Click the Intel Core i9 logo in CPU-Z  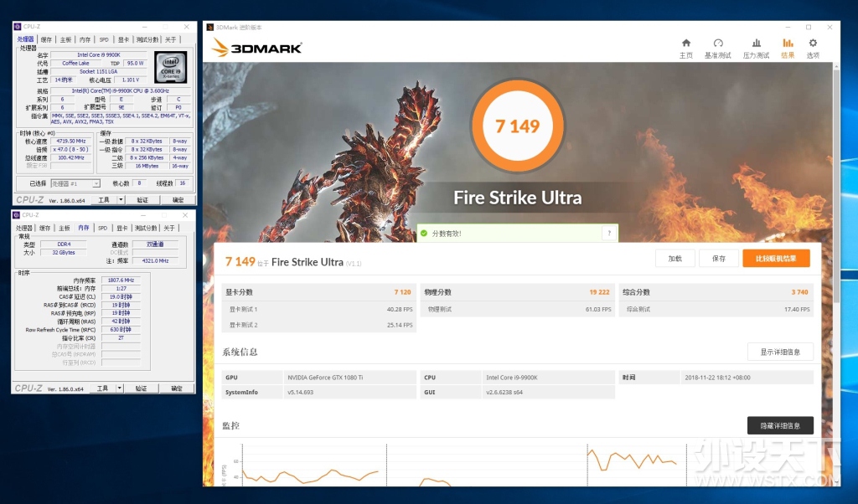click(x=171, y=67)
